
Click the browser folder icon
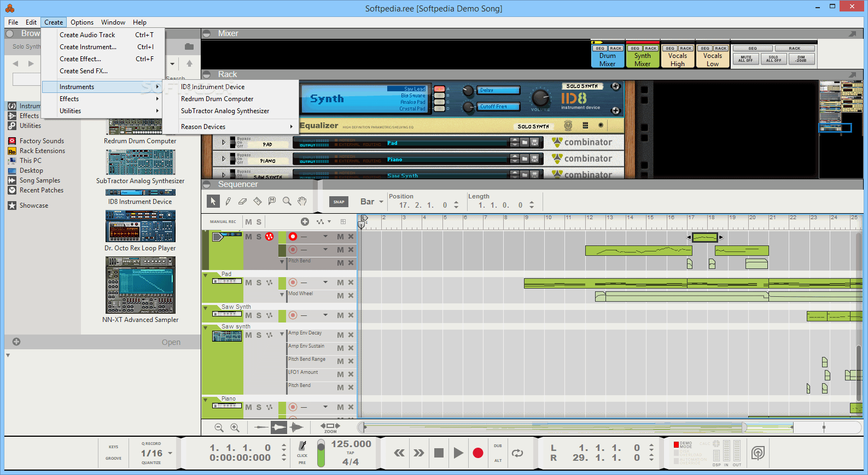189,46
